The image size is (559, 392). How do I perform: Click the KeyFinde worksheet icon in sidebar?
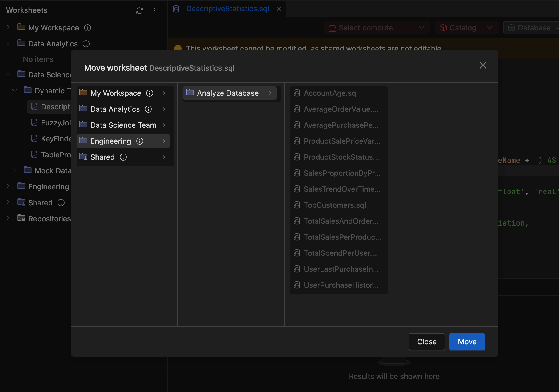pyautogui.click(x=34, y=138)
